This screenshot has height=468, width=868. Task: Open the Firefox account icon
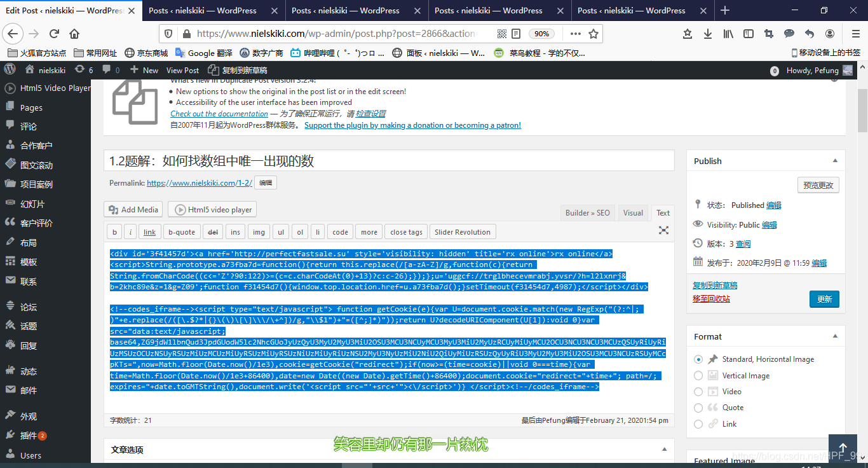pos(830,34)
